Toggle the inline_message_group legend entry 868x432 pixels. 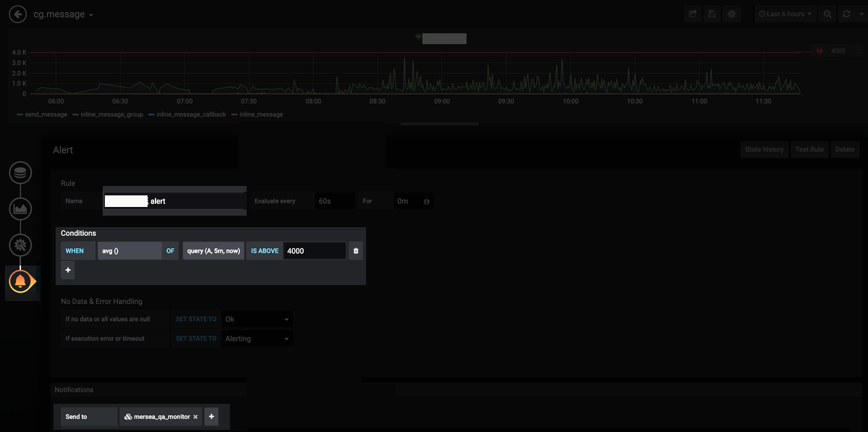(111, 114)
